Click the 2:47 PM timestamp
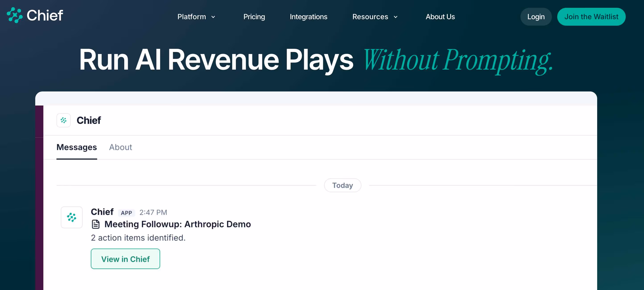This screenshot has height=290, width=644. (153, 213)
